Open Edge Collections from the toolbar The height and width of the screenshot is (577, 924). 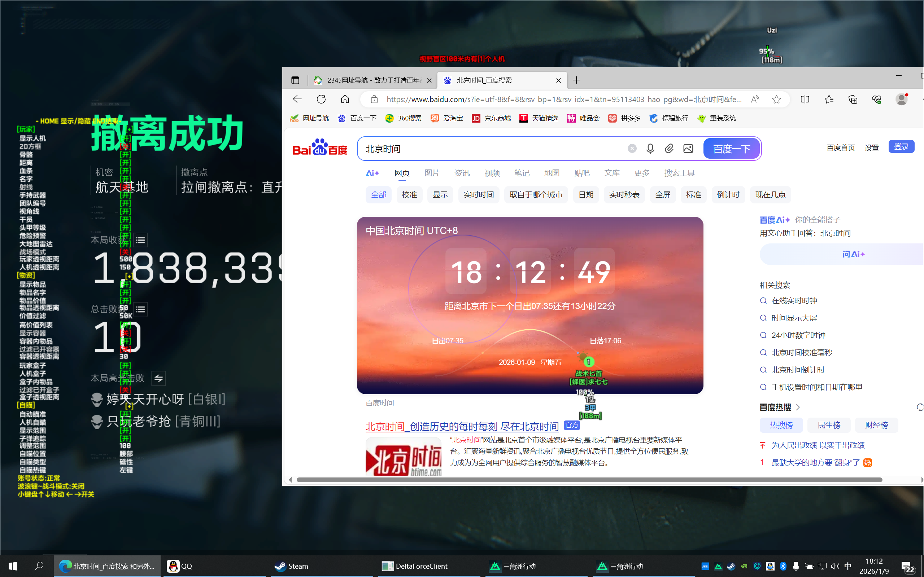852,99
